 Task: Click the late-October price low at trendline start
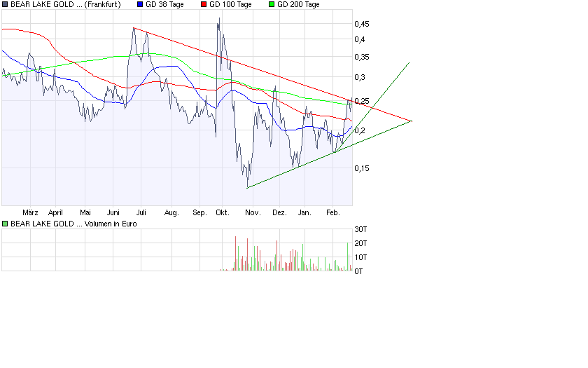coord(248,187)
